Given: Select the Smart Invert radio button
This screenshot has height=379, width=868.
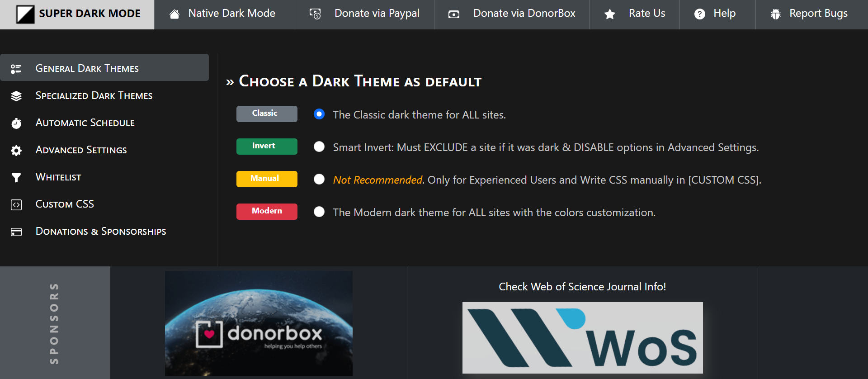Looking at the screenshot, I should tap(319, 147).
